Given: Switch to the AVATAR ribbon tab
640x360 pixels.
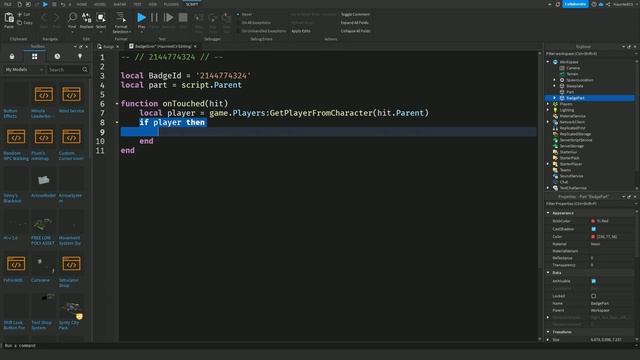Looking at the screenshot, I should 120,4.
